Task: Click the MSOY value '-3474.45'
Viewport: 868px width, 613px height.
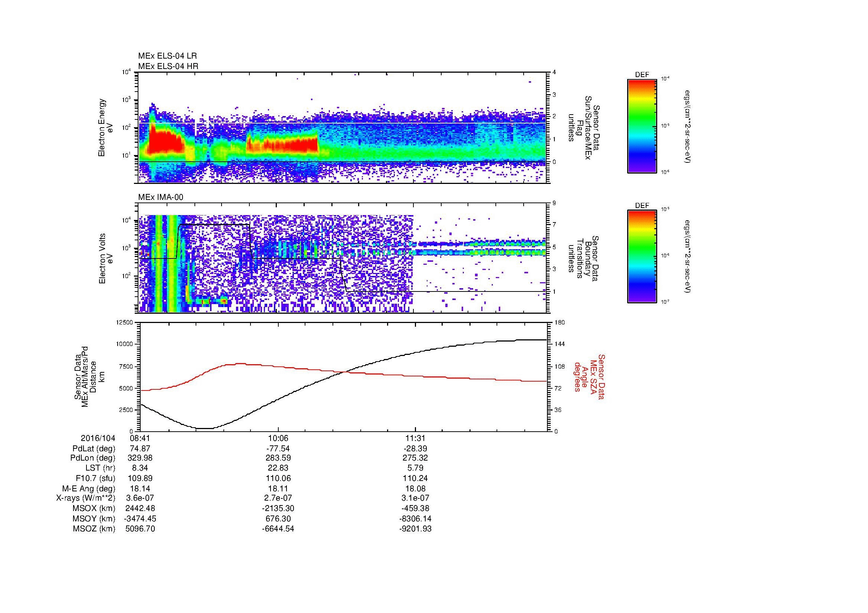Action: tap(140, 518)
